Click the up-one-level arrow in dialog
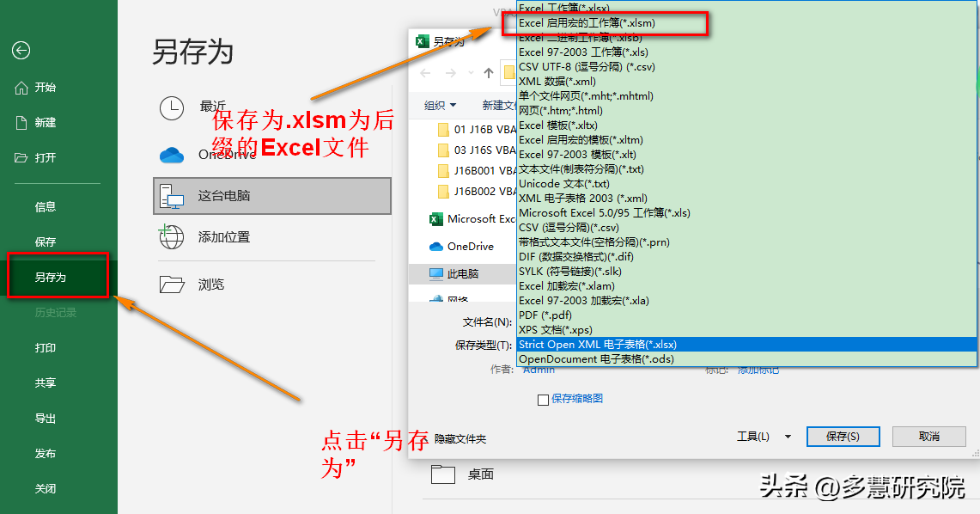 pos(489,73)
